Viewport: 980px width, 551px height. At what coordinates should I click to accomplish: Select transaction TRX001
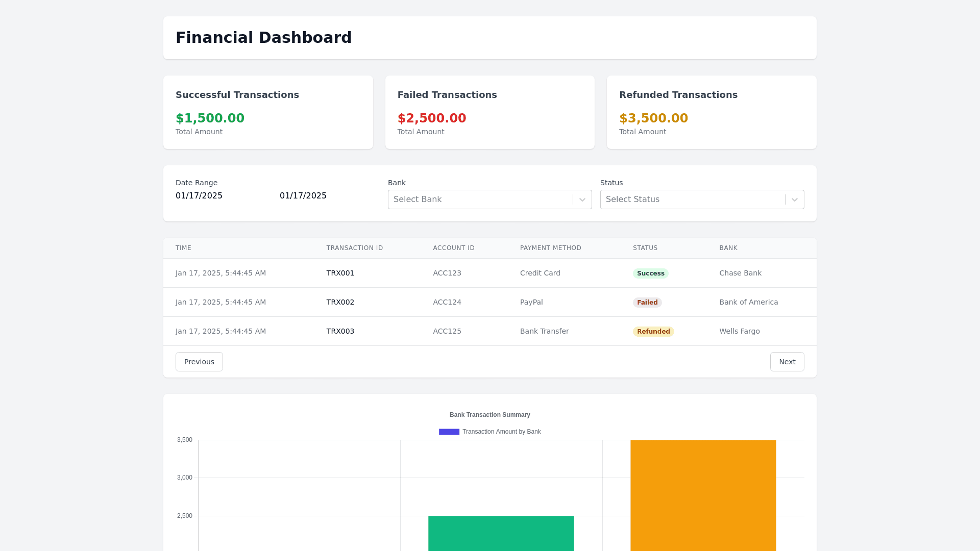[340, 273]
